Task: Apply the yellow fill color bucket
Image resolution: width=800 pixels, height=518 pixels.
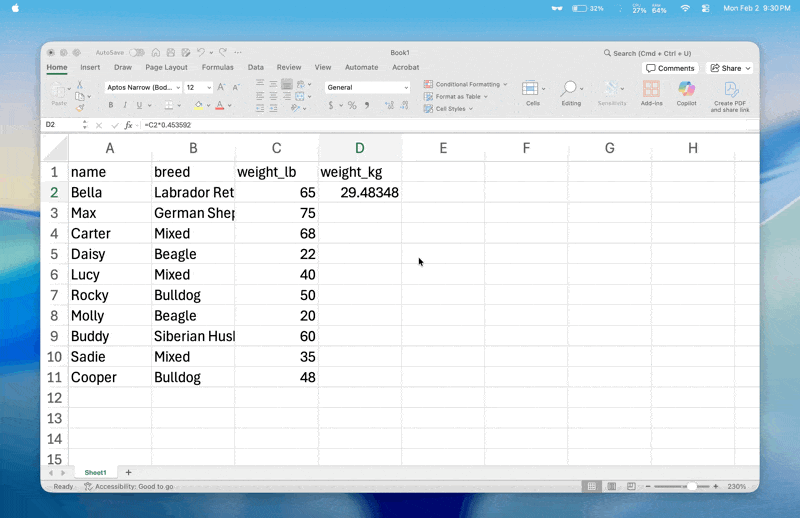Action: 198,105
